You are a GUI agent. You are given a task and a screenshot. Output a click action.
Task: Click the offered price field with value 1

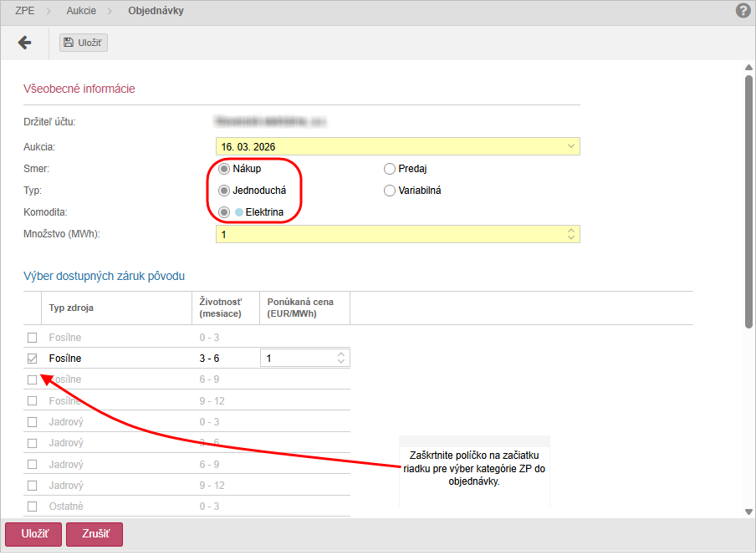tap(297, 359)
